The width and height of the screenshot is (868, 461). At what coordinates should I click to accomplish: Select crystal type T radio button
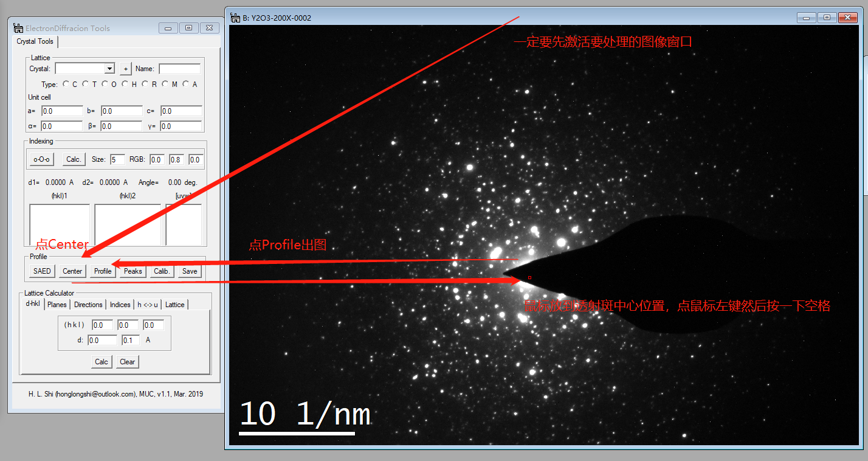(86, 84)
